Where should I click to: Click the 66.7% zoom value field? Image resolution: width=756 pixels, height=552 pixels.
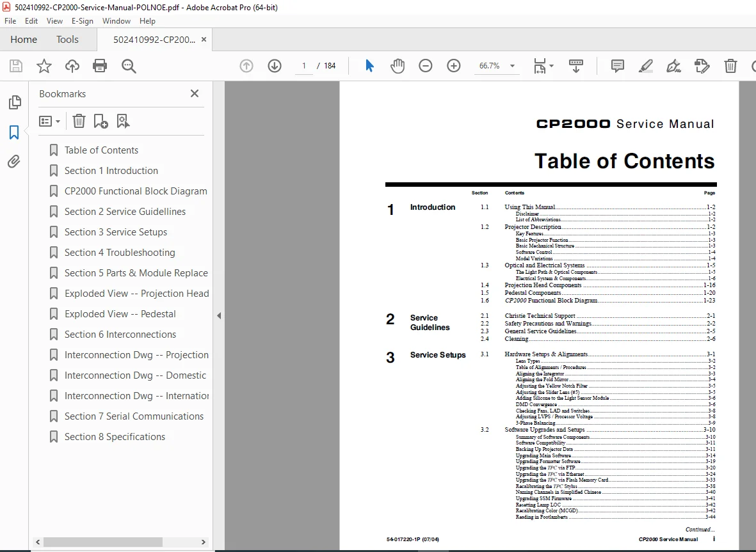pyautogui.click(x=489, y=66)
